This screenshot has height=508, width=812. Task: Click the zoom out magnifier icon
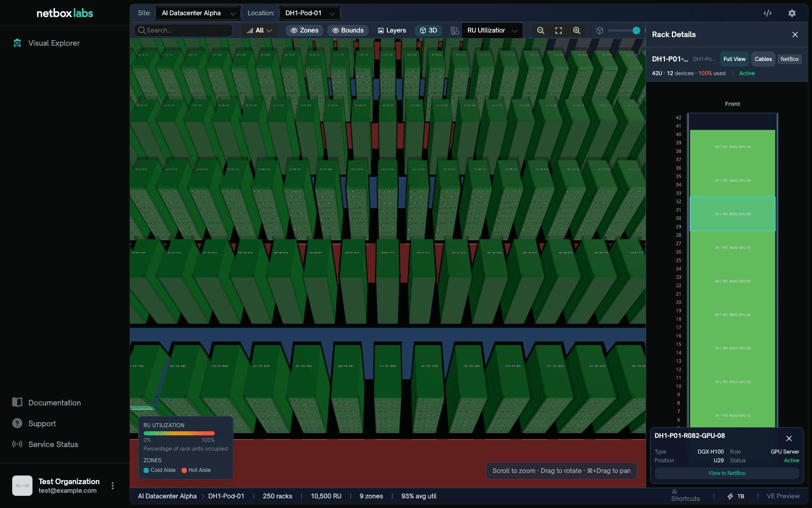point(541,30)
